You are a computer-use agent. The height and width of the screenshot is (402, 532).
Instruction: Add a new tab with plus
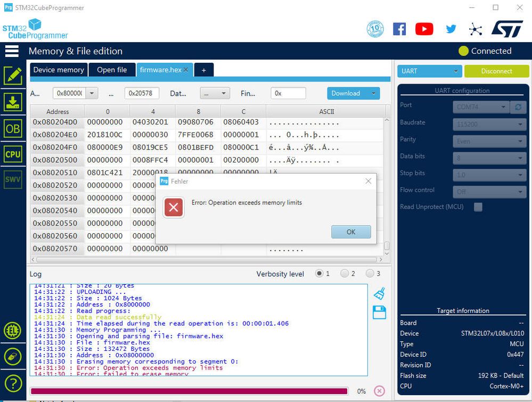(x=203, y=70)
